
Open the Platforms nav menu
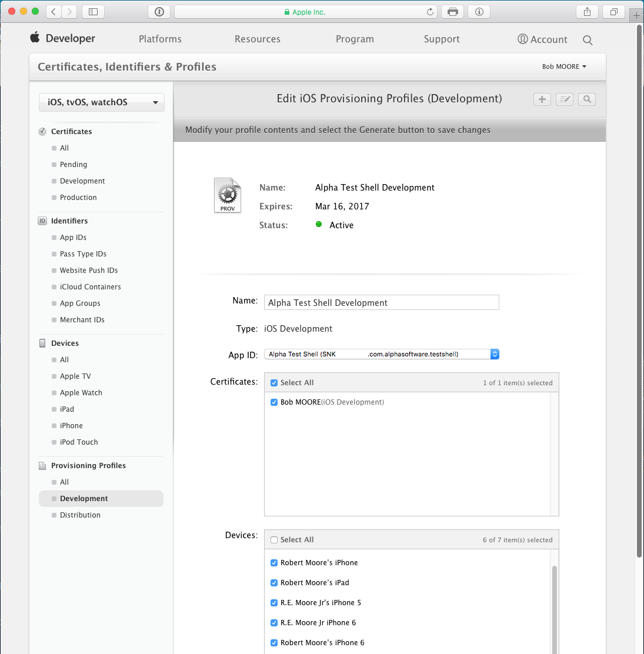click(160, 39)
